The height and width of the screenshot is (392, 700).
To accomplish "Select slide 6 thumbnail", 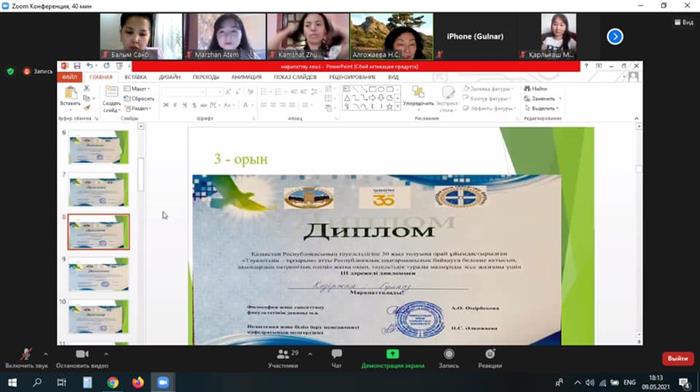I will (99, 147).
